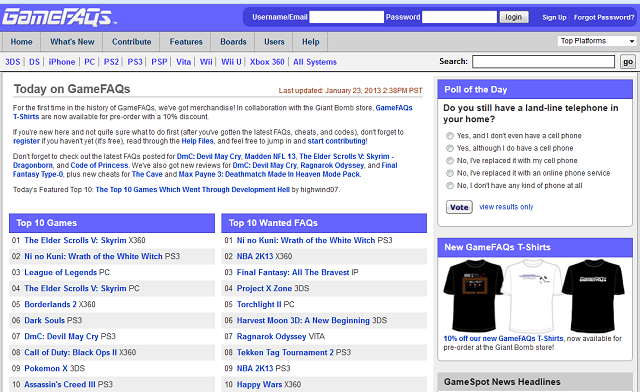Click the 'start contributing' link

point(337,141)
